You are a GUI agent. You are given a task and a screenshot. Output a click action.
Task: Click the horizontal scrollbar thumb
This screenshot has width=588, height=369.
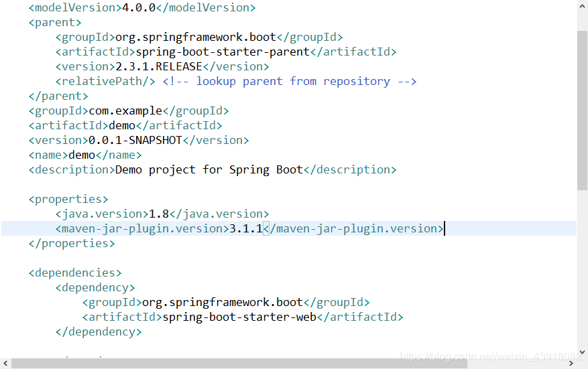pos(239,364)
